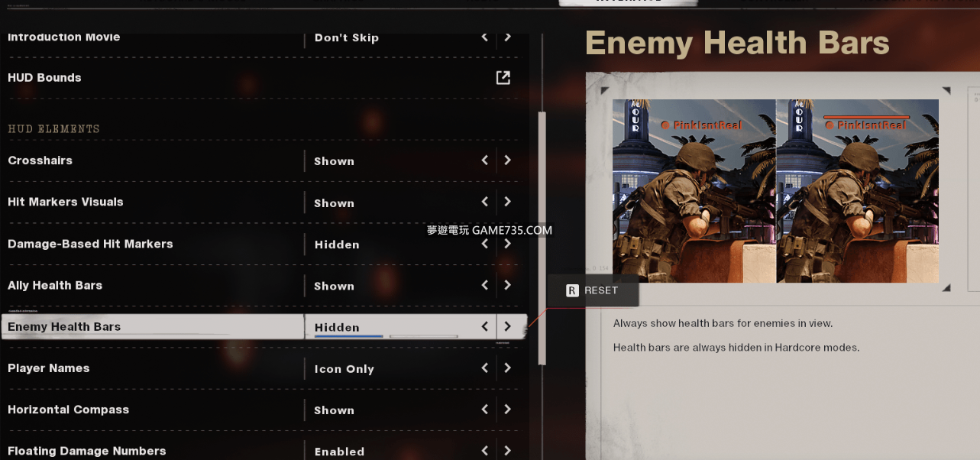Toggle Enemy Health Bars Hidden value
The image size is (980, 460).
[337, 327]
